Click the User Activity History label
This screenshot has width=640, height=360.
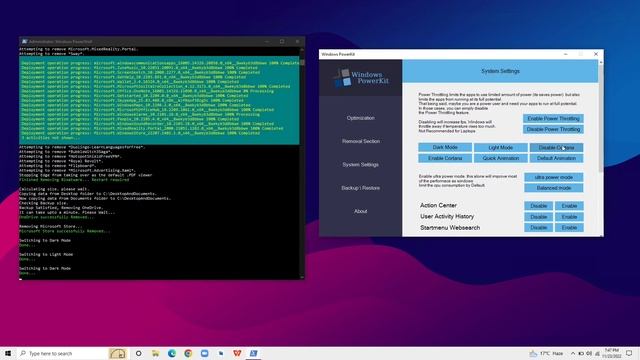point(447,217)
